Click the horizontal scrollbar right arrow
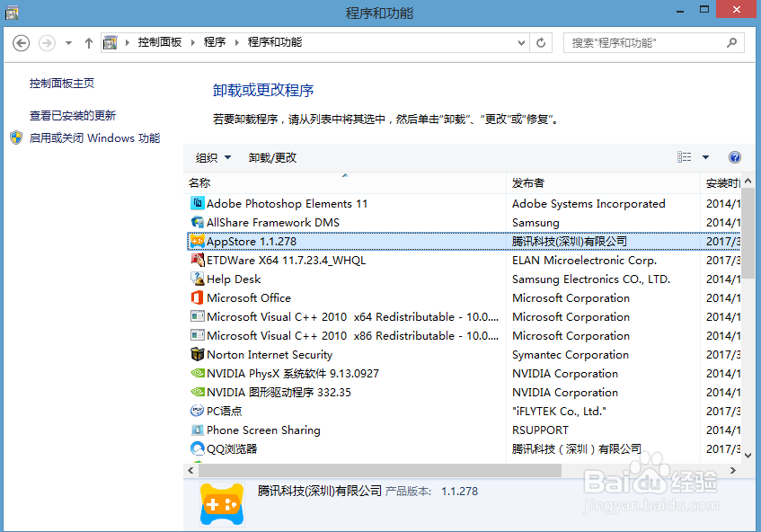Screen dimensions: 761x532 click(733, 470)
